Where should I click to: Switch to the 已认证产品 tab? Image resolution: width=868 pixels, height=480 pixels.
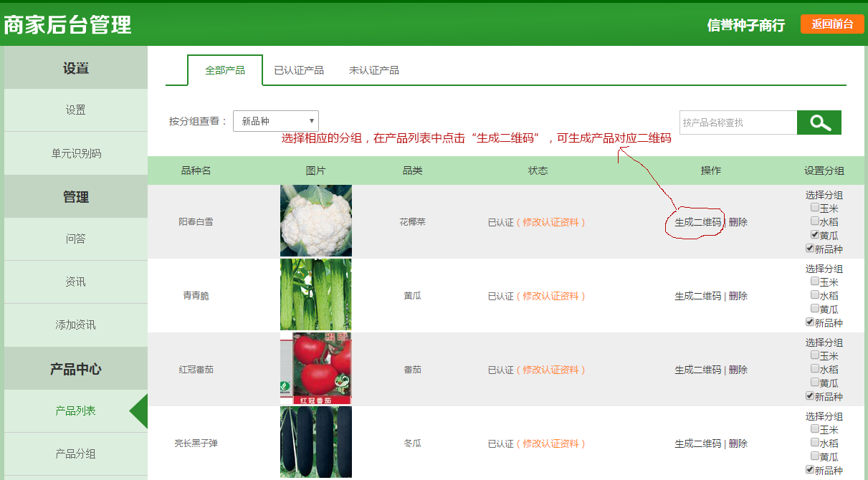(299, 70)
